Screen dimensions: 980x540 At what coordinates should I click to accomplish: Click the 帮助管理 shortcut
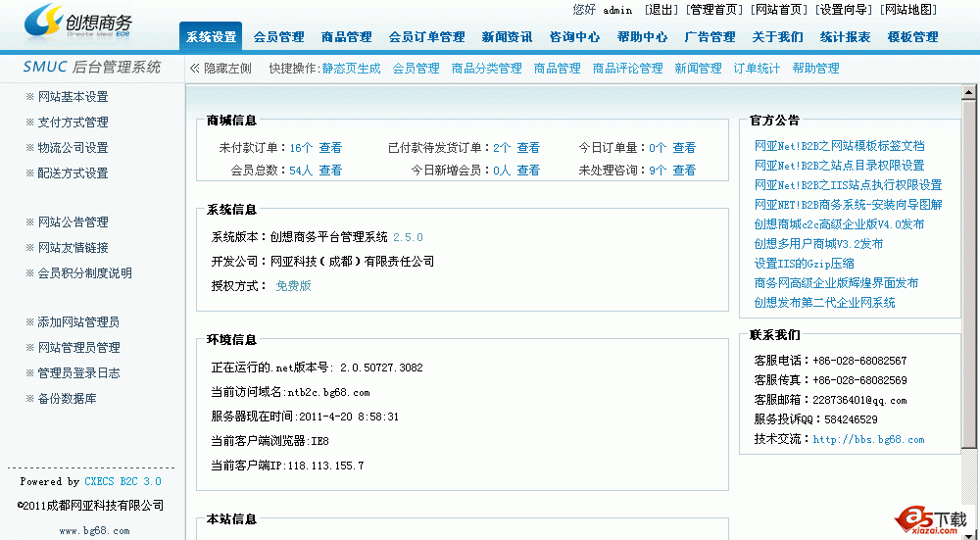pos(815,69)
